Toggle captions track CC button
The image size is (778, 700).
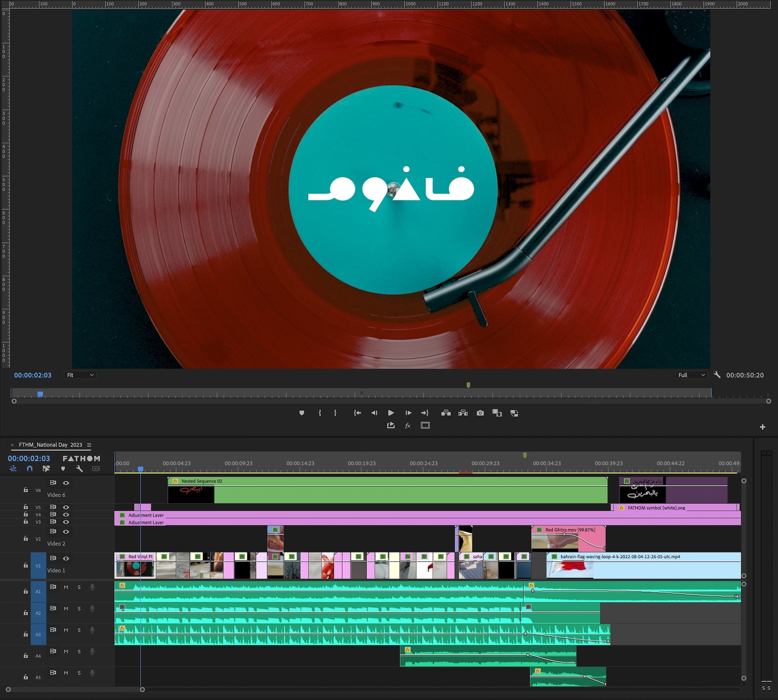pos(96,469)
